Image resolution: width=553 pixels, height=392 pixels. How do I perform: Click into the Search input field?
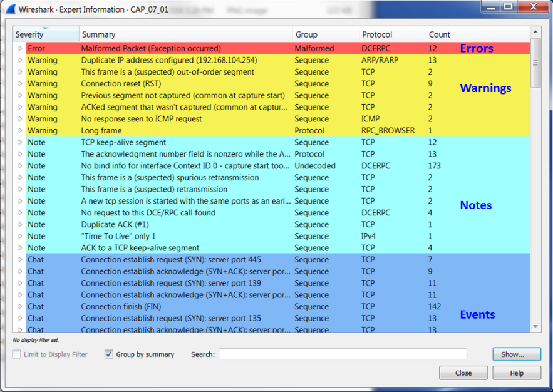coord(343,354)
